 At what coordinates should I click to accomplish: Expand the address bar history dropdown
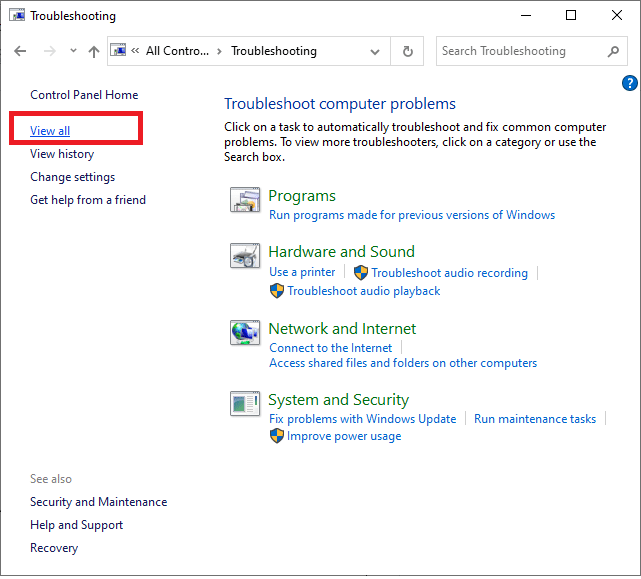[x=375, y=51]
